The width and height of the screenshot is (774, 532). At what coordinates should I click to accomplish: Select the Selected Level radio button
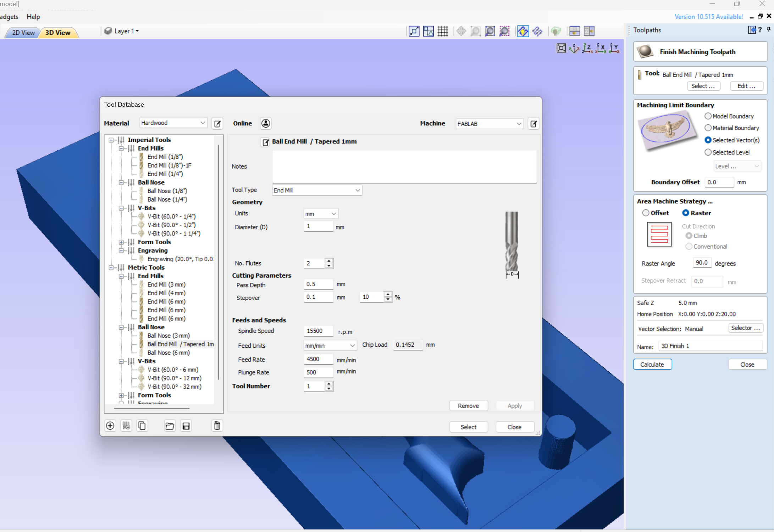coord(708,152)
